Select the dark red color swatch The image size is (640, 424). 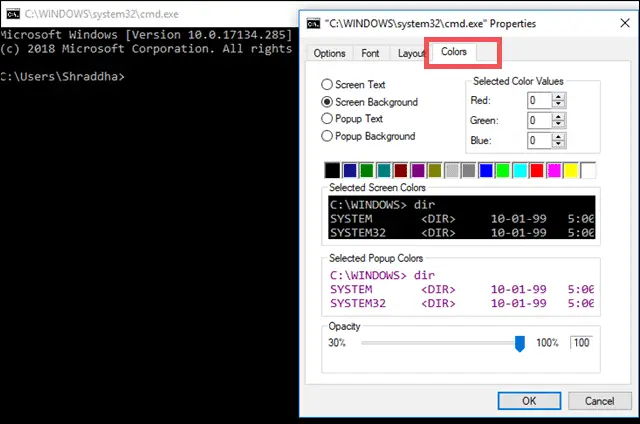(x=401, y=170)
